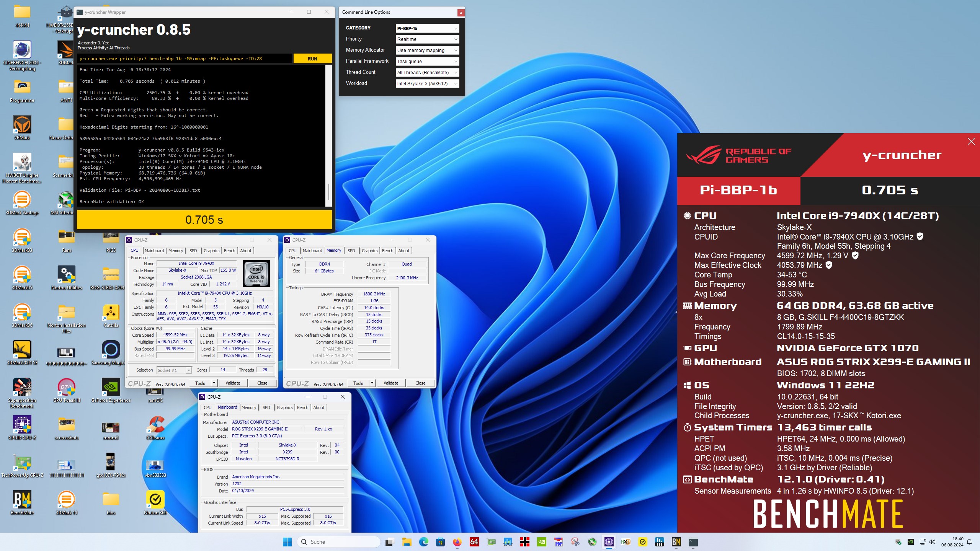The height and width of the screenshot is (551, 980).
Task: Switch to Bench tab in CPU-Z Mainboard window
Action: pyautogui.click(x=302, y=408)
